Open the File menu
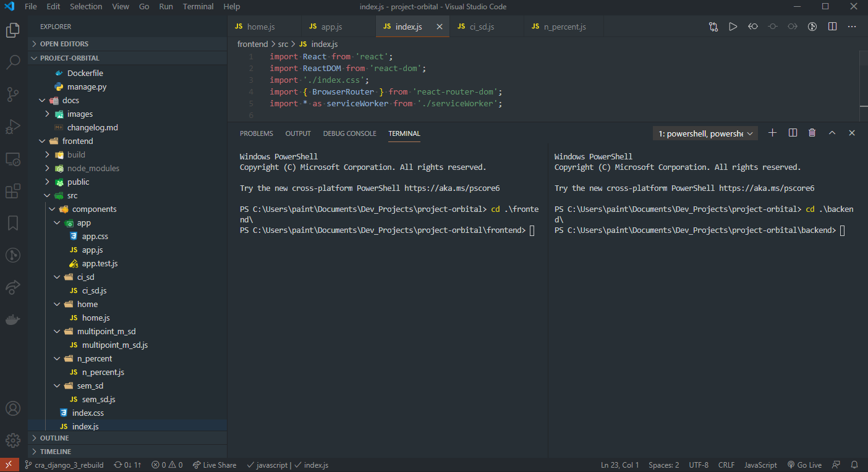This screenshot has width=868, height=472. click(31, 7)
